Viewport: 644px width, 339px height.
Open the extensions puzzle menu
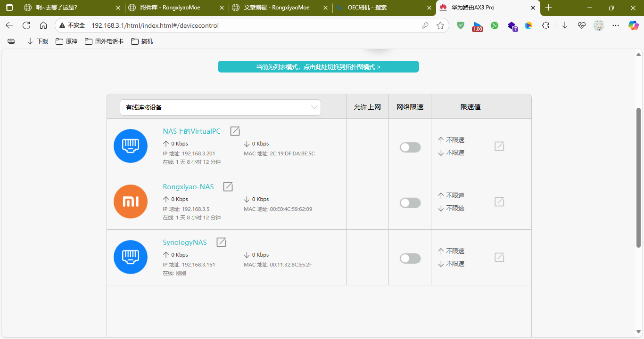546,25
